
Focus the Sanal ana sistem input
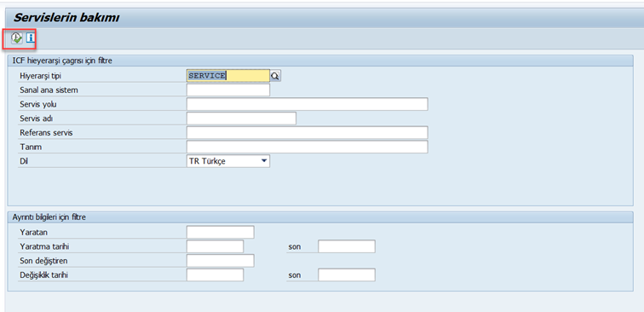click(228, 90)
